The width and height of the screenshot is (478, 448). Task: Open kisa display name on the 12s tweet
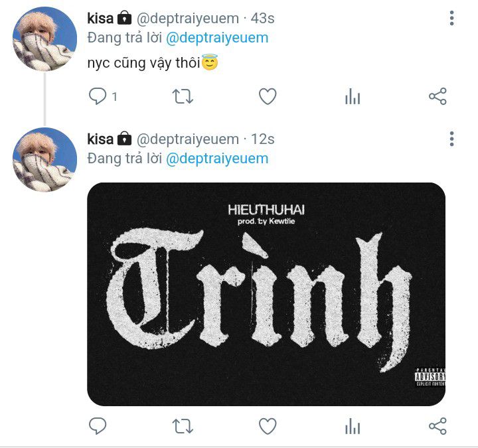click(x=100, y=139)
